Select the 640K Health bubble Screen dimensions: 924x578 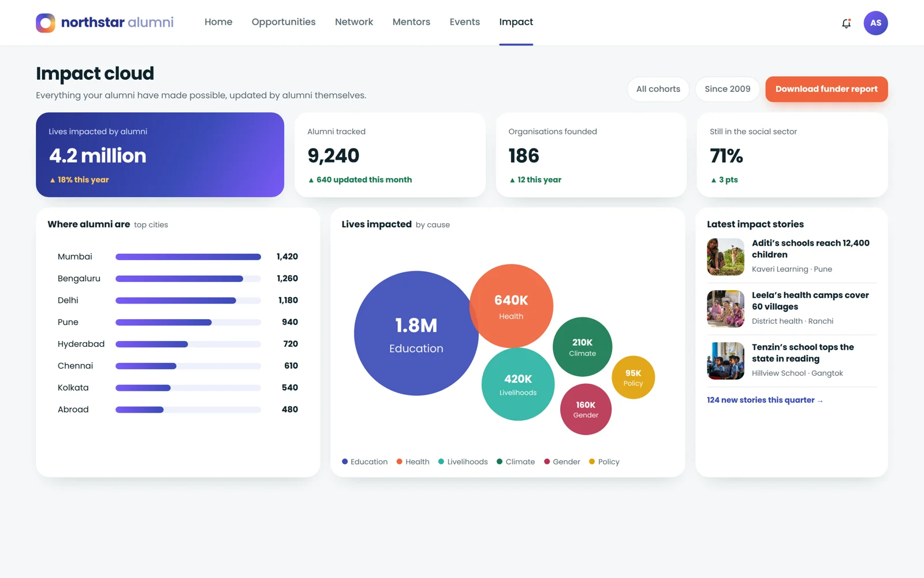coord(511,306)
